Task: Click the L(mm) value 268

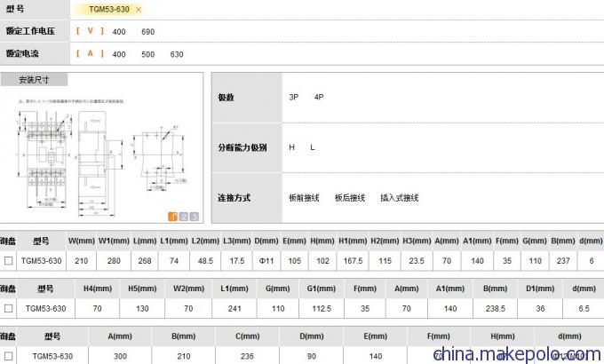Action: (x=145, y=261)
